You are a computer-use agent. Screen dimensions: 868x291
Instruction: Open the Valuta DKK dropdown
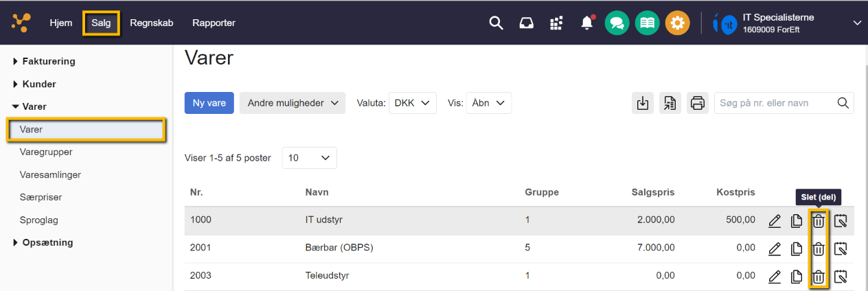pos(412,103)
